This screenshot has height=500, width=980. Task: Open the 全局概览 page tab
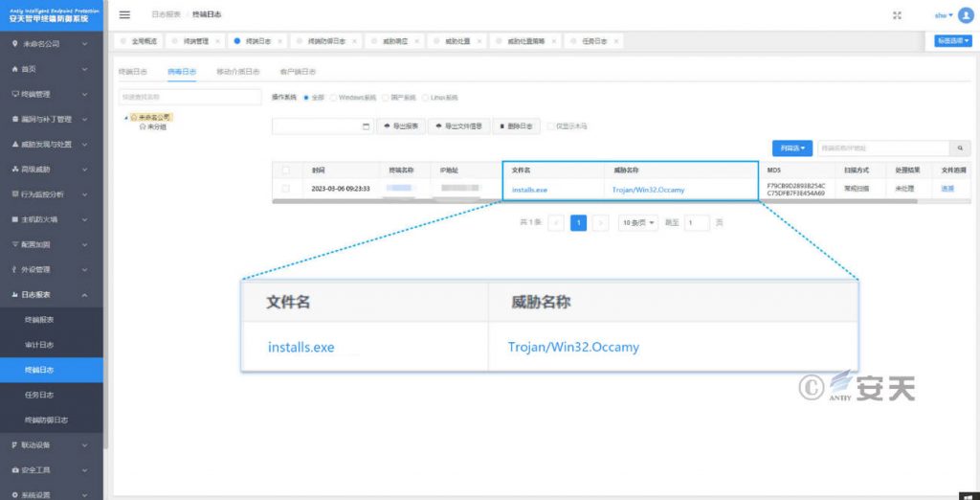(139, 41)
